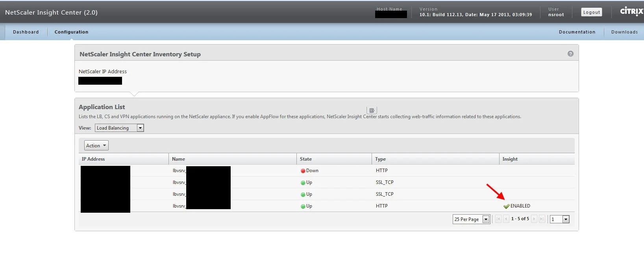Click the nsroot user name

point(556,15)
